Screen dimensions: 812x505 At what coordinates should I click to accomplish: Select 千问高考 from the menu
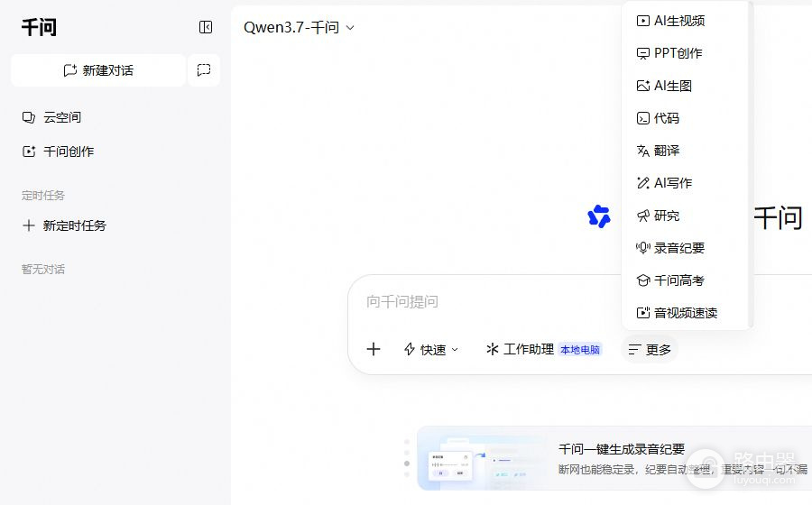click(x=686, y=280)
